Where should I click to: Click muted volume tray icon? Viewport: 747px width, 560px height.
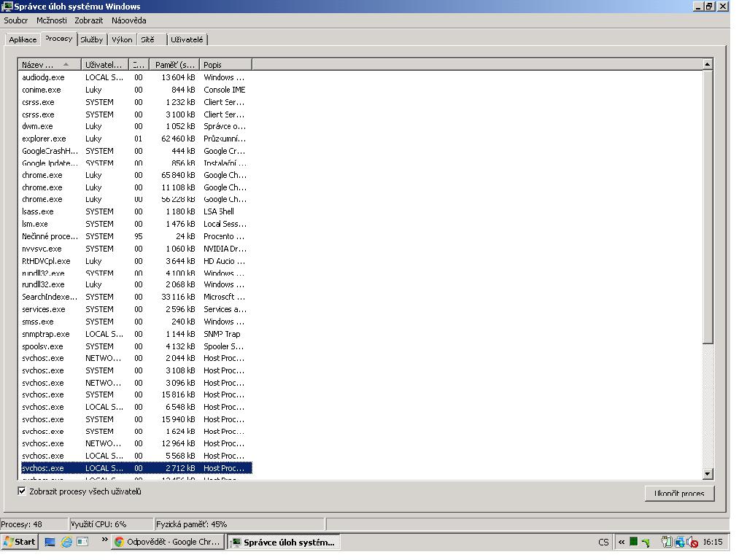click(x=693, y=542)
